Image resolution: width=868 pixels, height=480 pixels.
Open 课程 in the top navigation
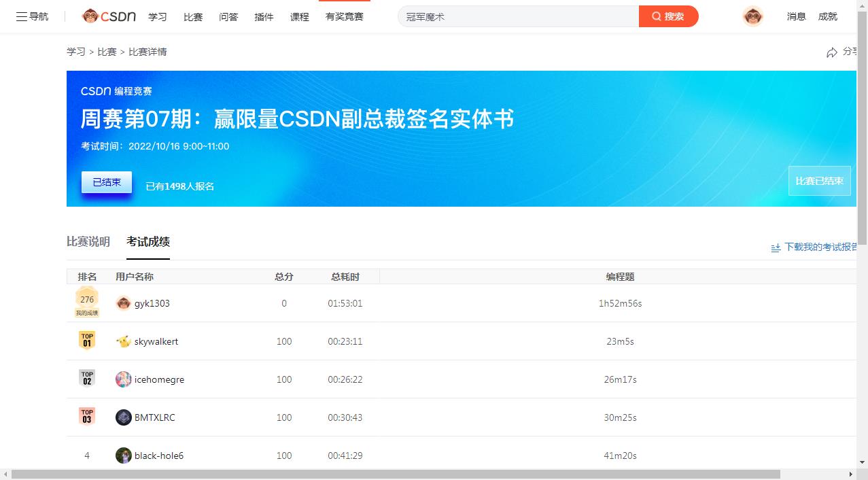pos(299,16)
